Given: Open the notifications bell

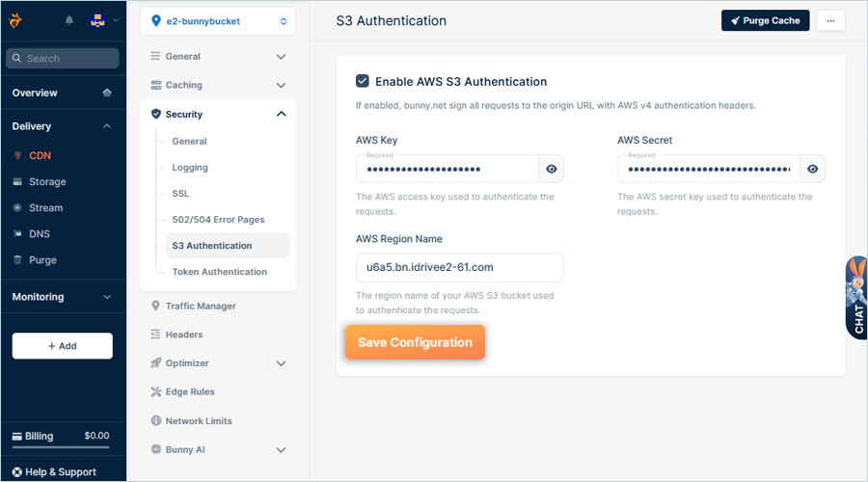Looking at the screenshot, I should pyautogui.click(x=69, y=20).
